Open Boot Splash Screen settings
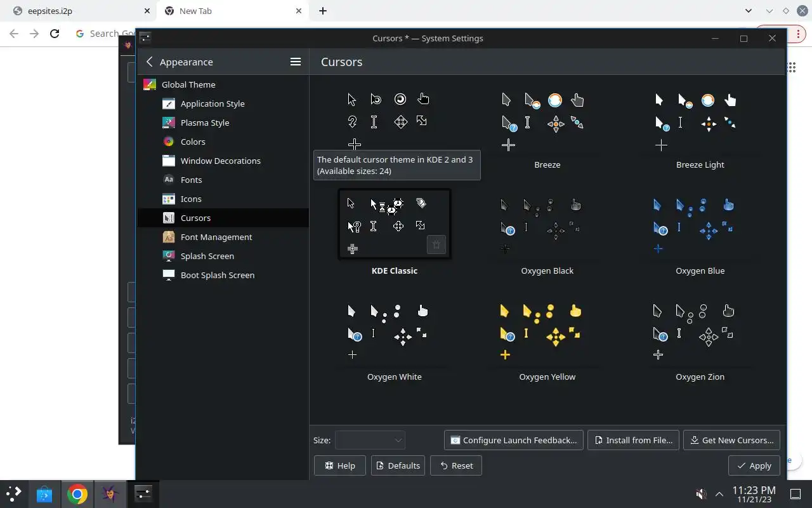812x508 pixels. [x=223, y=275]
